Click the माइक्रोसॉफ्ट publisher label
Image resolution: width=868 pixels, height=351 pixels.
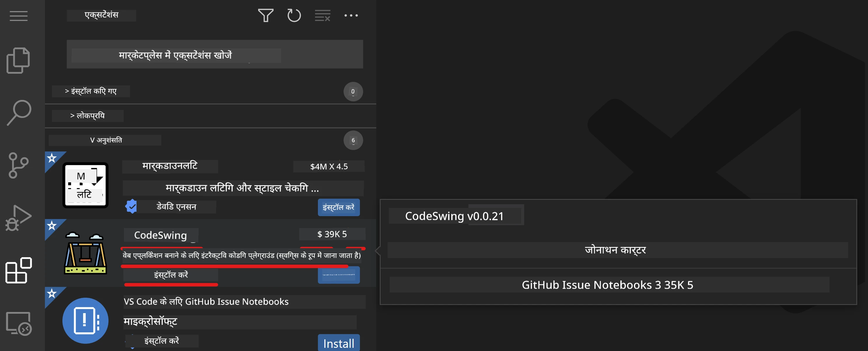(150, 322)
